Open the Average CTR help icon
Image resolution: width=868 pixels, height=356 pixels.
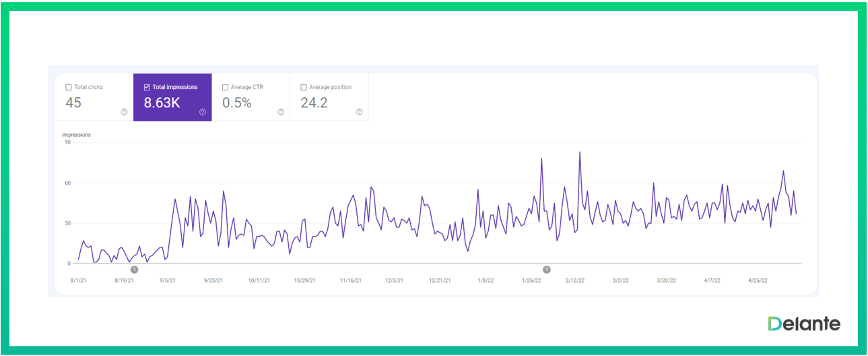point(281,112)
